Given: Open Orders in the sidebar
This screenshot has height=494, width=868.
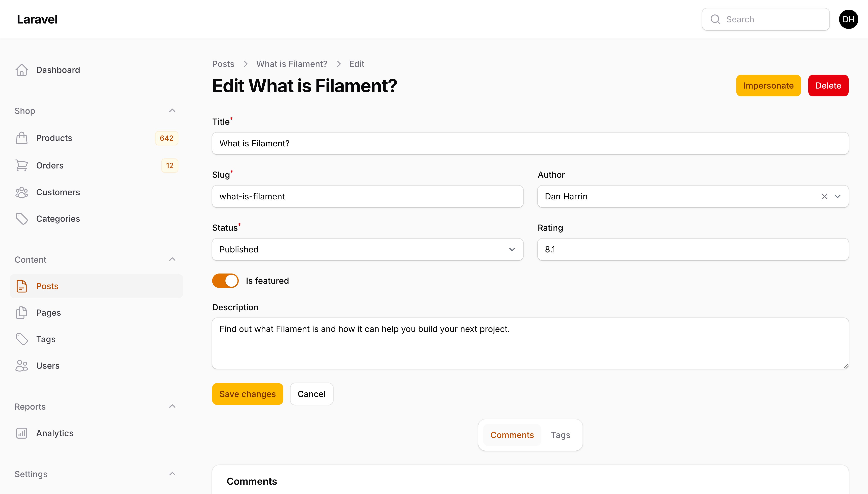Looking at the screenshot, I should tap(96, 166).
